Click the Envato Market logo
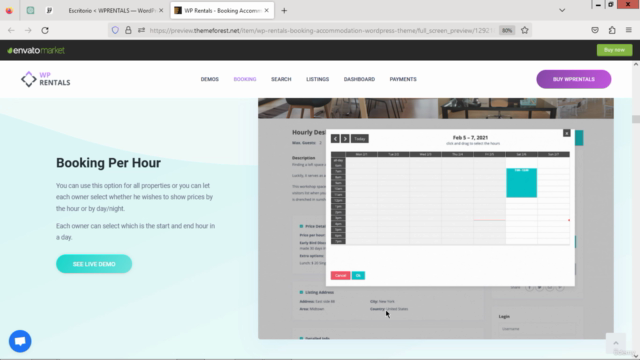The image size is (640, 360). click(x=36, y=50)
